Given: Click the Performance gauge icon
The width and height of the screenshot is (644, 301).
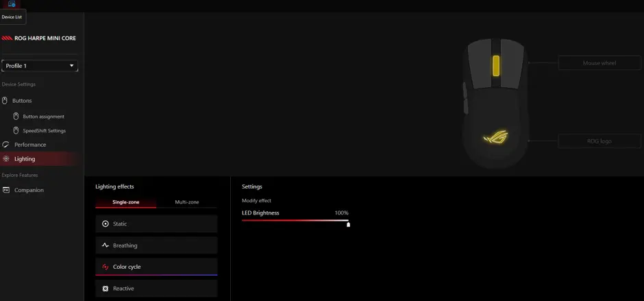Looking at the screenshot, I should tap(5, 145).
